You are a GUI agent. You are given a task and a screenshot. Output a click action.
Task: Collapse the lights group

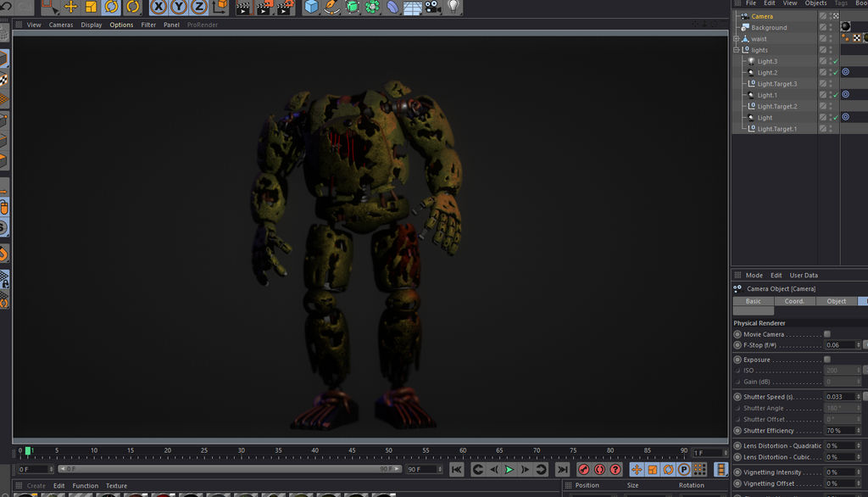[737, 50]
